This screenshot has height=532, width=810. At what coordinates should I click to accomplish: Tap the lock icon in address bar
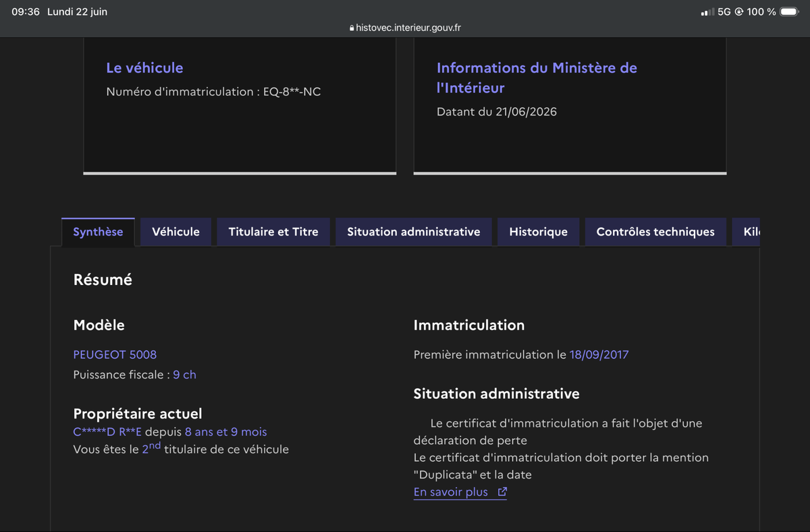352,28
